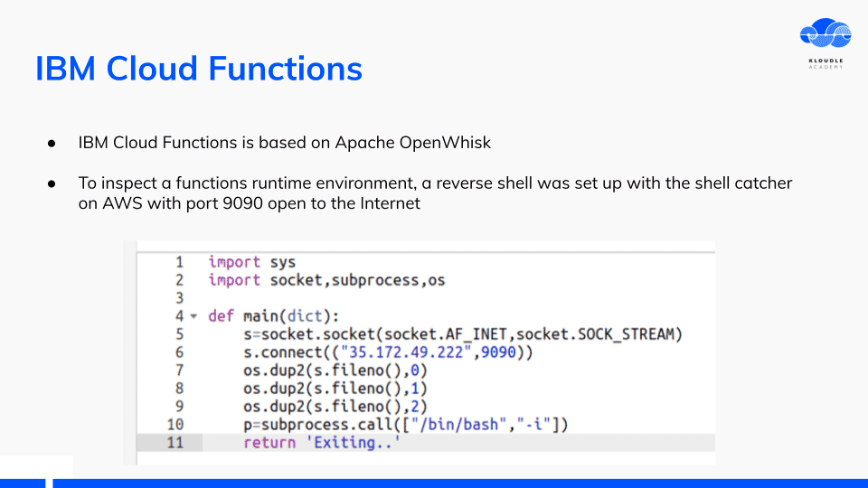Click 'def main(dict):' code line
This screenshot has width=868, height=488.
(x=273, y=316)
